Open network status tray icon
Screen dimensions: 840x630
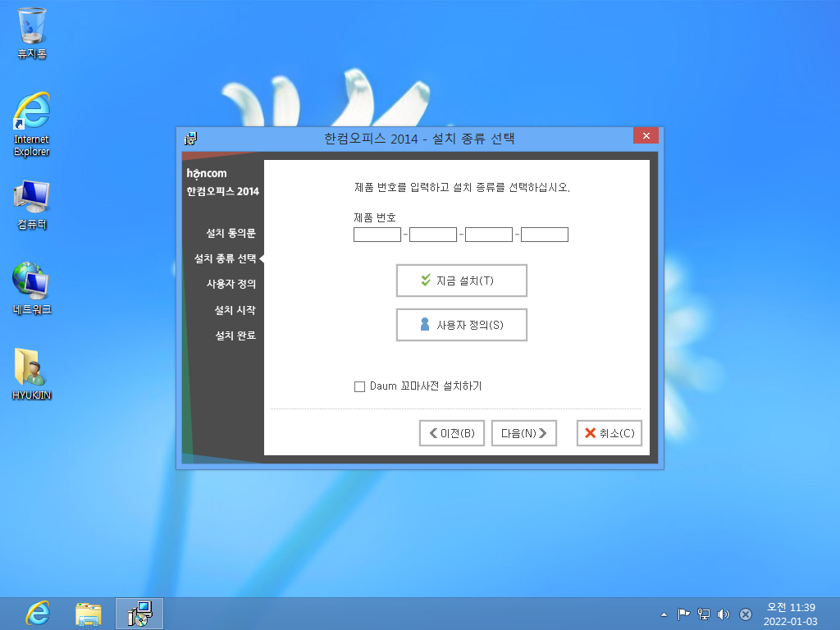[703, 614]
